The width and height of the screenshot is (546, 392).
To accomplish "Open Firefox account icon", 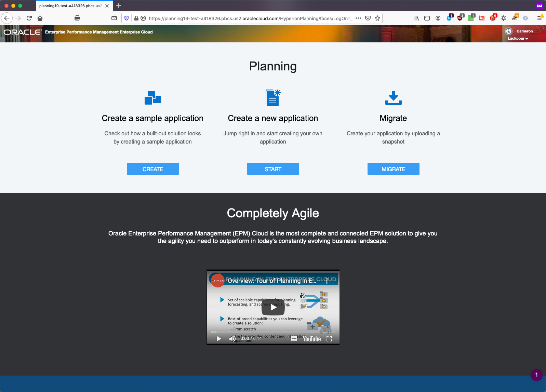I will click(438, 18).
